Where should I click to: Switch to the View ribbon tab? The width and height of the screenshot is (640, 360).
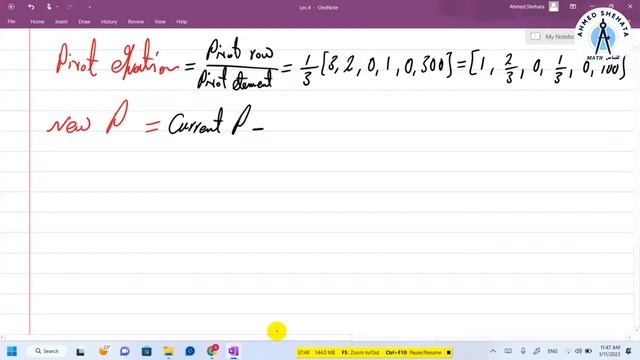160,22
